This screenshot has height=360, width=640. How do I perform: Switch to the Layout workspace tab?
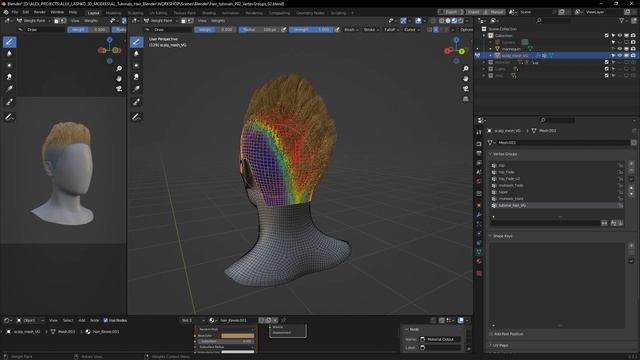[93, 13]
